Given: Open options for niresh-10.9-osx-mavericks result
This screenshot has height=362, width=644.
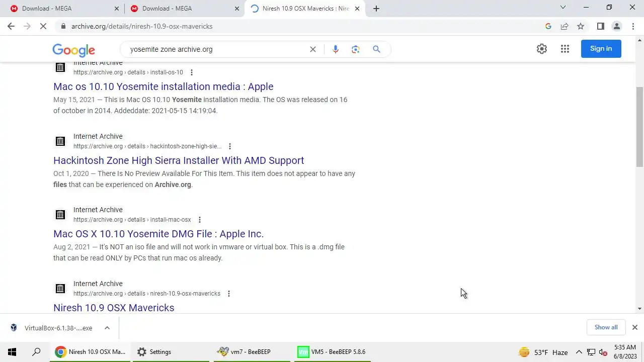Looking at the screenshot, I should coord(229,294).
